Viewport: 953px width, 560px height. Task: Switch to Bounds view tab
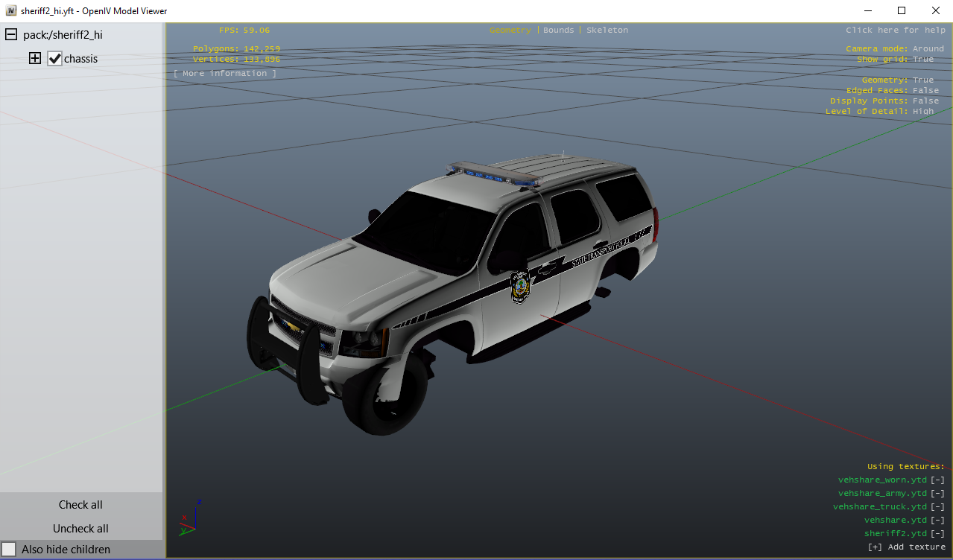559,31
